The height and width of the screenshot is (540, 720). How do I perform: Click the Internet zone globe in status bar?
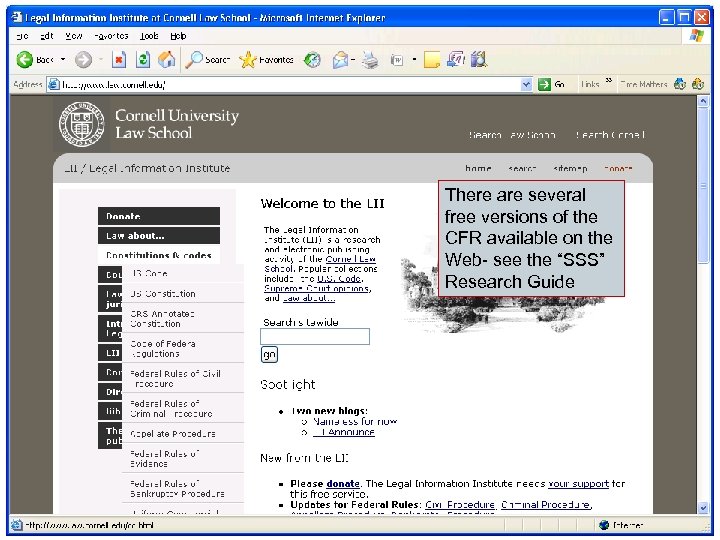point(604,525)
